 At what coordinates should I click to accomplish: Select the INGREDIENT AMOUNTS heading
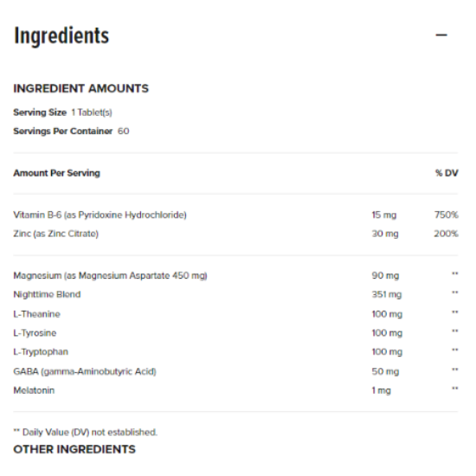81,88
